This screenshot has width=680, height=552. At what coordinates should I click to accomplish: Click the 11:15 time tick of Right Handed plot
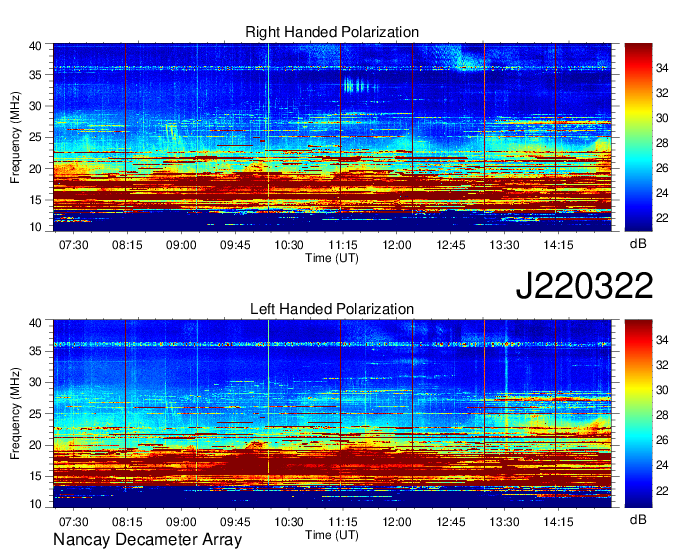pyautogui.click(x=343, y=245)
